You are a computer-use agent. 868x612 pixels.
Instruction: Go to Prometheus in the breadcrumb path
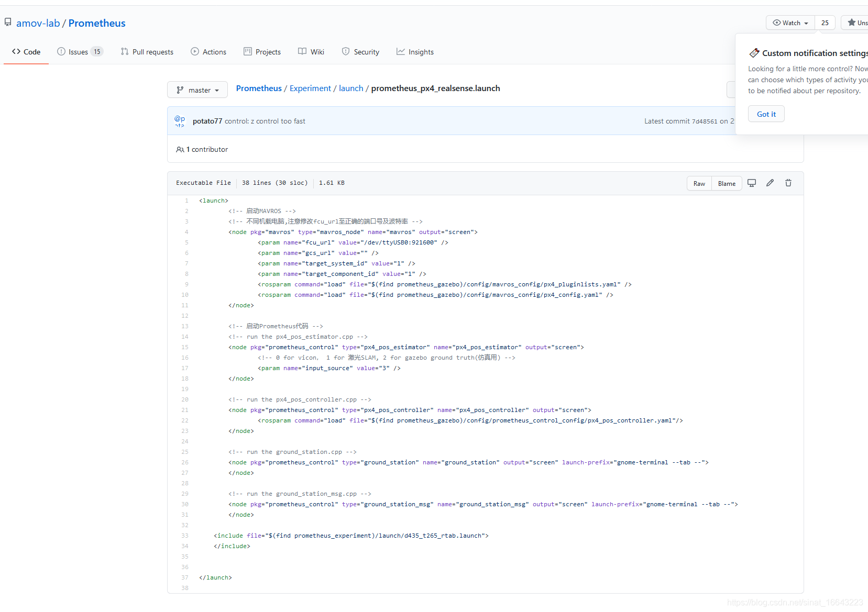tap(259, 88)
